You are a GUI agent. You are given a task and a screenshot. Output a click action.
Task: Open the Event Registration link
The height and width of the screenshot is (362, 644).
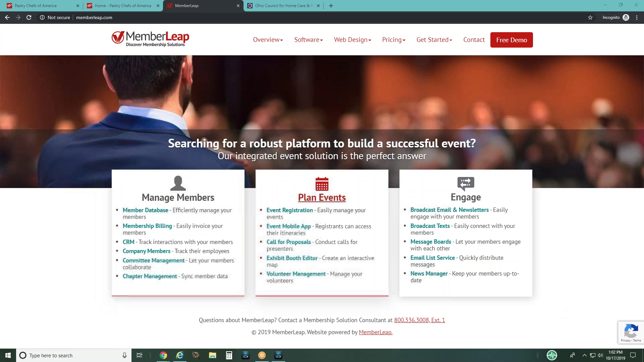289,210
